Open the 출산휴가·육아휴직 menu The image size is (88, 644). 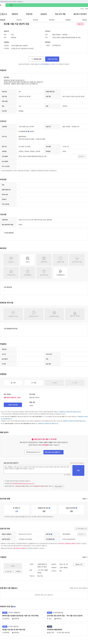(x=80, y=14)
